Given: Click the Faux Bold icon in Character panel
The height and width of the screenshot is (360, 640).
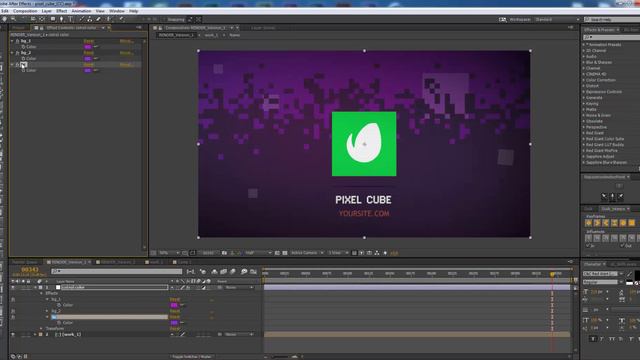Looking at the screenshot, I should click(x=593, y=339).
